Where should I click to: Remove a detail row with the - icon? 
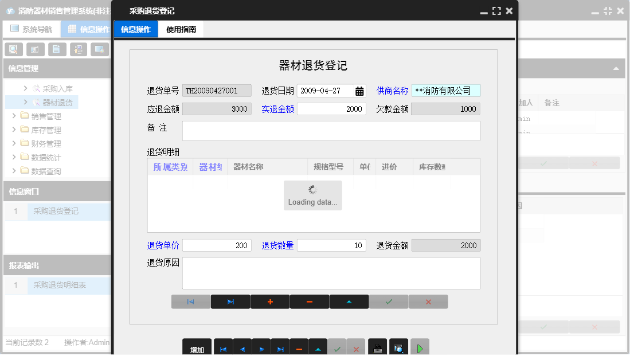click(310, 302)
